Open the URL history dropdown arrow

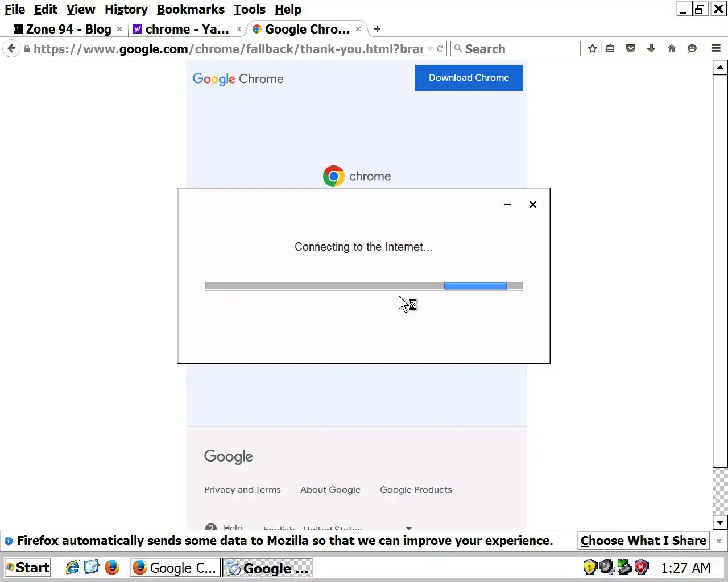tap(430, 49)
